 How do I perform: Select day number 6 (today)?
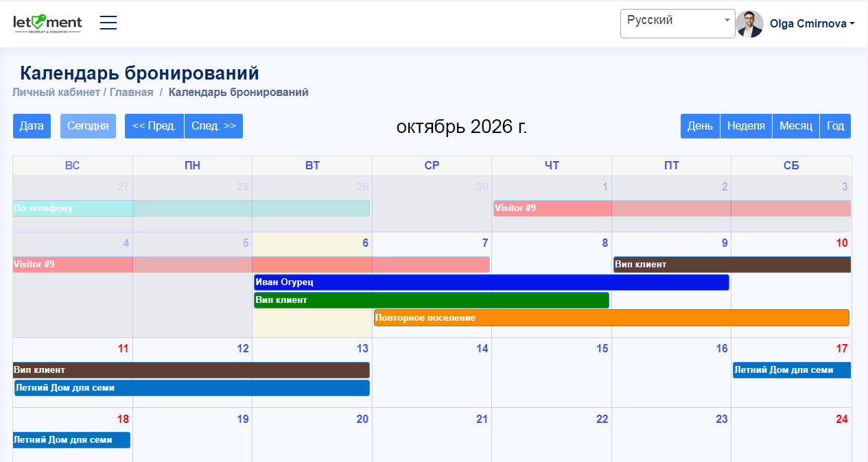click(x=365, y=243)
